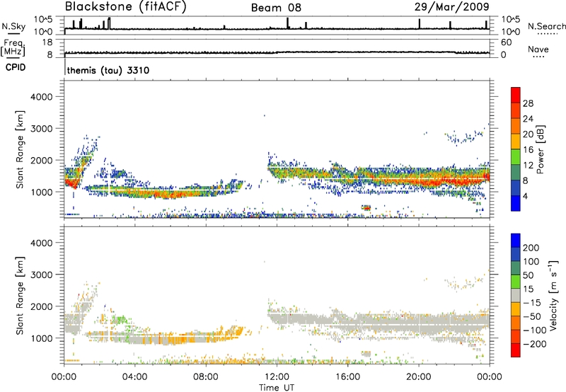Image resolution: width=566 pixels, height=392 pixels.
Task: Click the 4000 tick of the velocity panel
Action: click(x=41, y=243)
